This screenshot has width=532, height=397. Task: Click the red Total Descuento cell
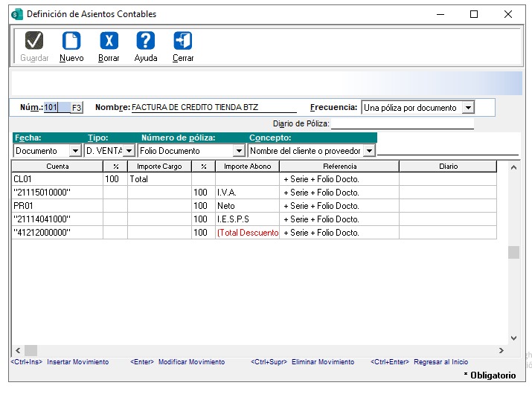click(x=247, y=233)
